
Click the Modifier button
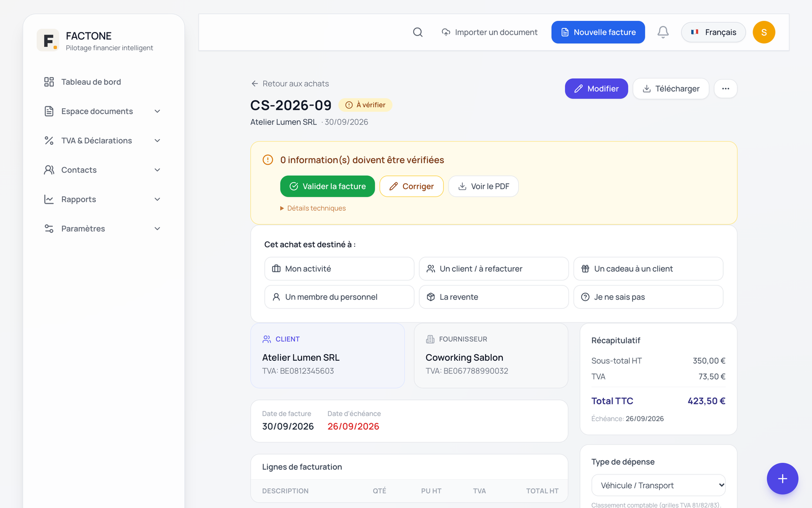point(596,88)
